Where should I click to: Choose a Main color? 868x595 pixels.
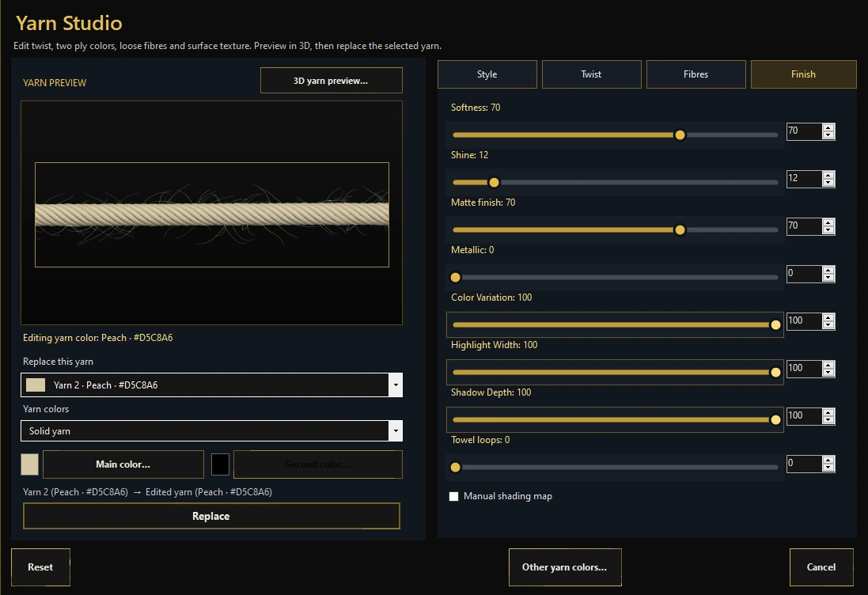pyautogui.click(x=123, y=464)
